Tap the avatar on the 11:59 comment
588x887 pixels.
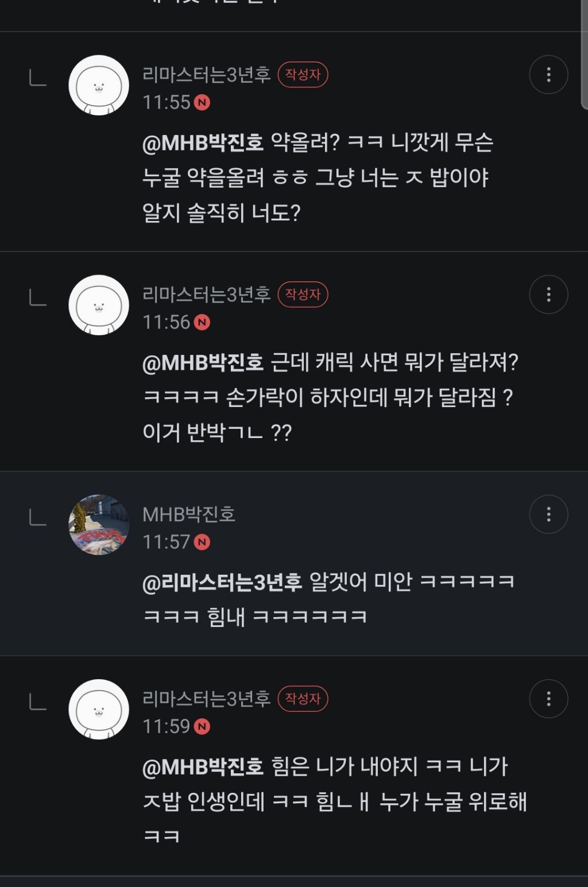[x=99, y=710]
